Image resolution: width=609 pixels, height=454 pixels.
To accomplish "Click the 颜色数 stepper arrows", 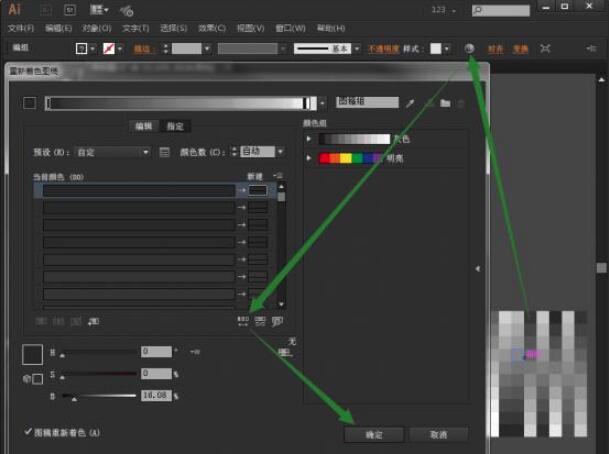I will 234,152.
